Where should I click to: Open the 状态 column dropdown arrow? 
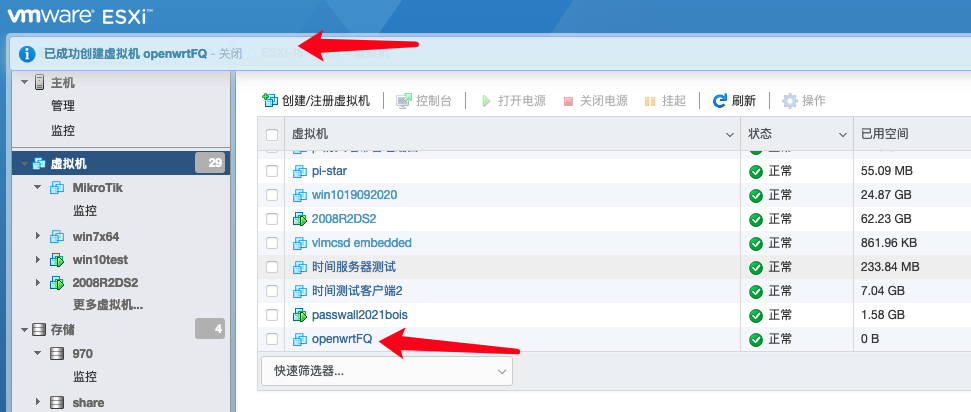842,134
